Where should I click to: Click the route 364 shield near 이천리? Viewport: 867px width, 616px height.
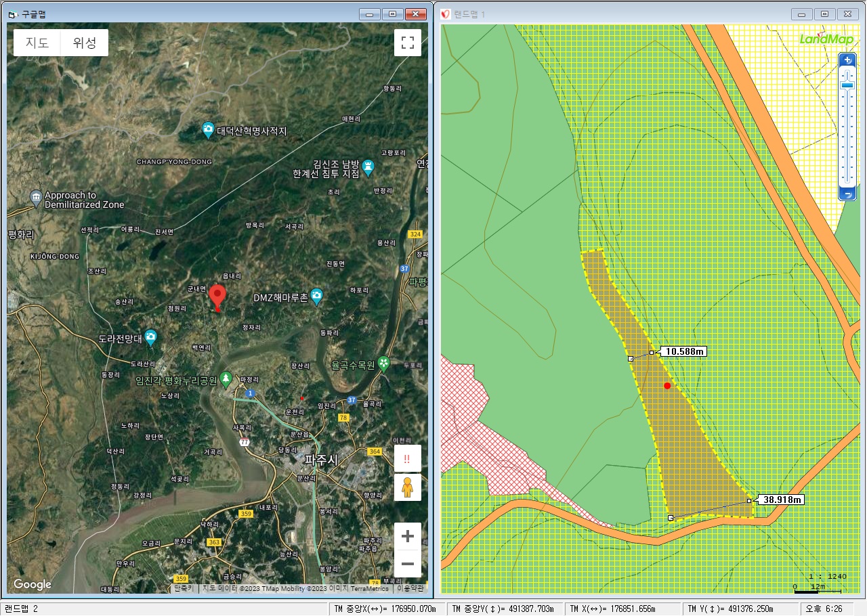coord(375,452)
